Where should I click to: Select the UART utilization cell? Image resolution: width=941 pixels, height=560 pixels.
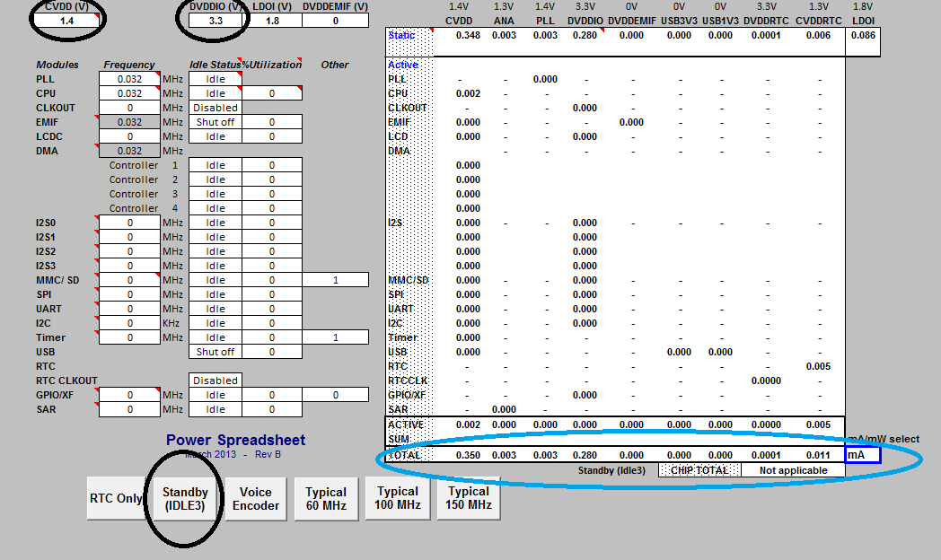(x=272, y=309)
